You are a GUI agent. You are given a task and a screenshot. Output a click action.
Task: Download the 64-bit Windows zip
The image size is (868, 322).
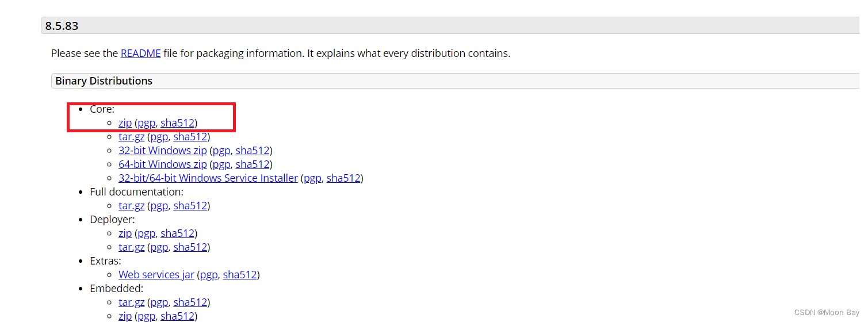[162, 164]
